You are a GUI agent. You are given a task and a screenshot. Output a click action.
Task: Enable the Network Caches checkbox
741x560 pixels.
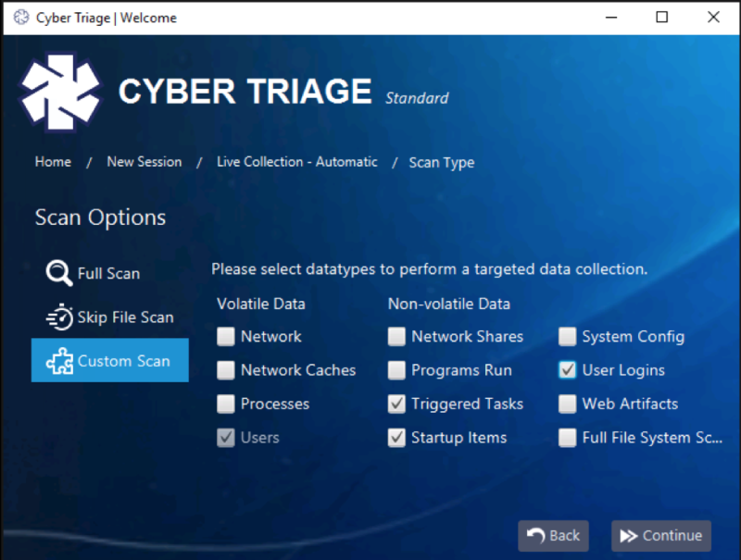tap(226, 370)
